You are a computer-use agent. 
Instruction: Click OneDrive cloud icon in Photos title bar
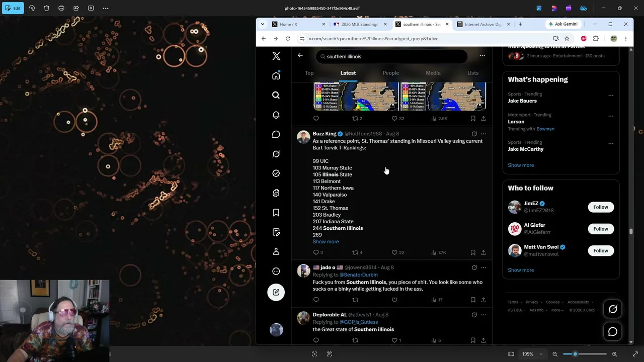click(x=584, y=8)
